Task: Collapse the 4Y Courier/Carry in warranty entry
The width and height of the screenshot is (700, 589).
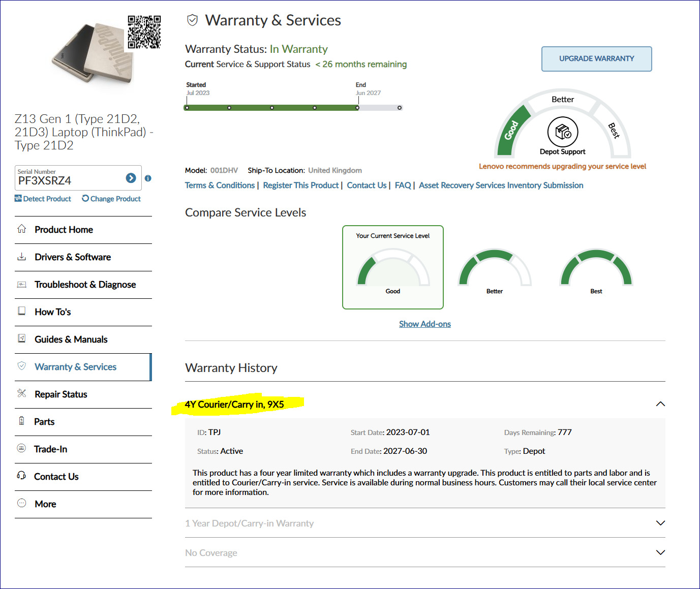Action: [660, 404]
